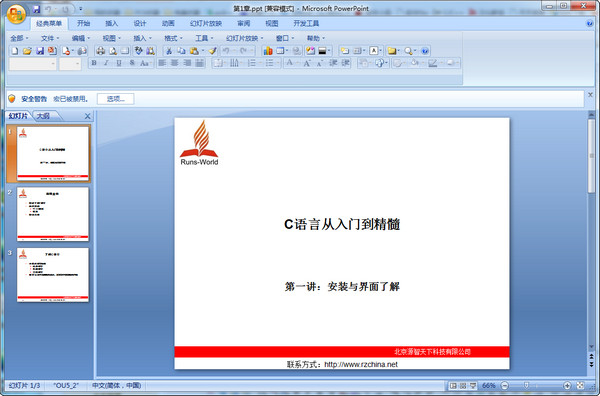Click the Office button orb
The height and width of the screenshot is (396, 600).
[x=16, y=14]
